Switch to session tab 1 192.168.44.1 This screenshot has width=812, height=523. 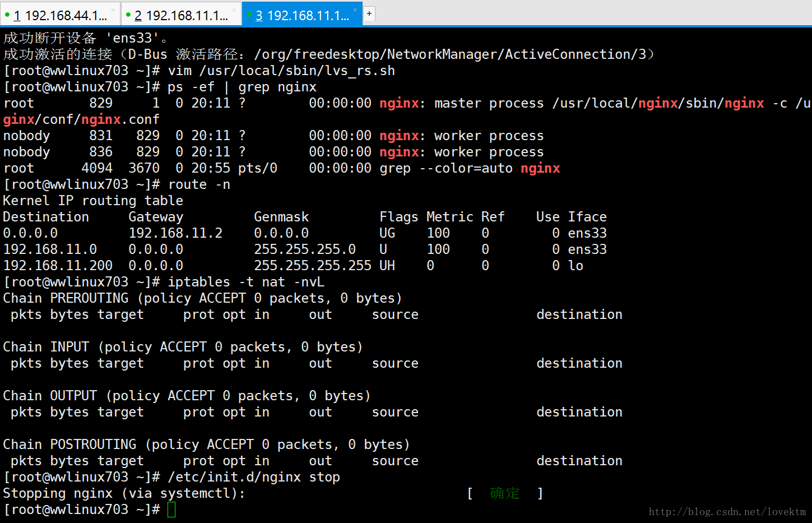(60, 15)
